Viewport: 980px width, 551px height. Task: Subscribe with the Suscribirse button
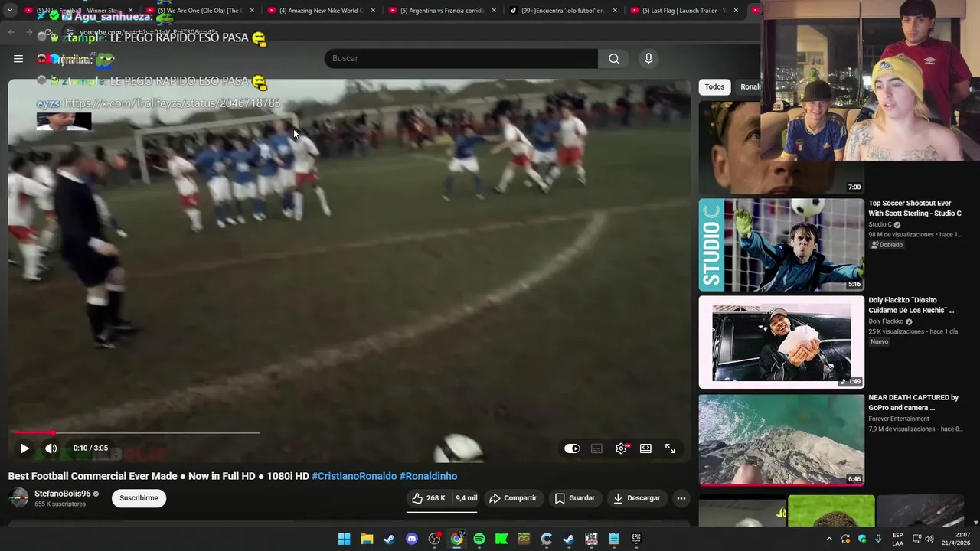[x=139, y=498]
